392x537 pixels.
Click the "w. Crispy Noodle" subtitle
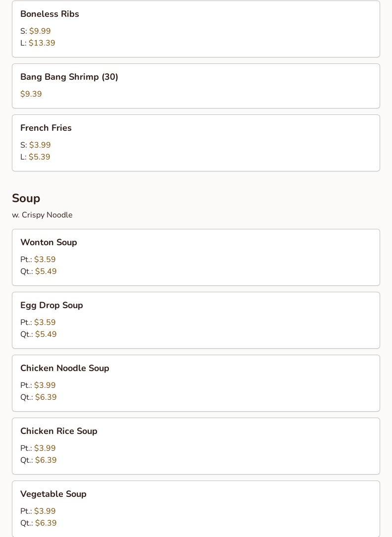(x=42, y=215)
